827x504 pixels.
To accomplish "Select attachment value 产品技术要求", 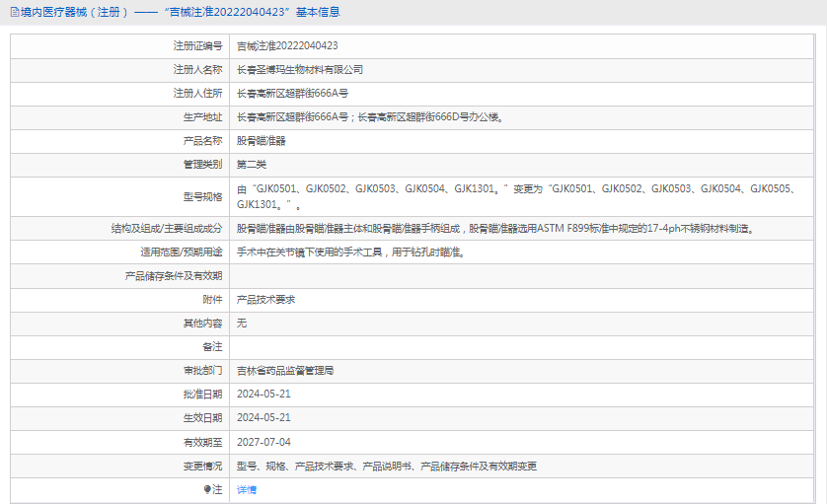I will pos(265,300).
